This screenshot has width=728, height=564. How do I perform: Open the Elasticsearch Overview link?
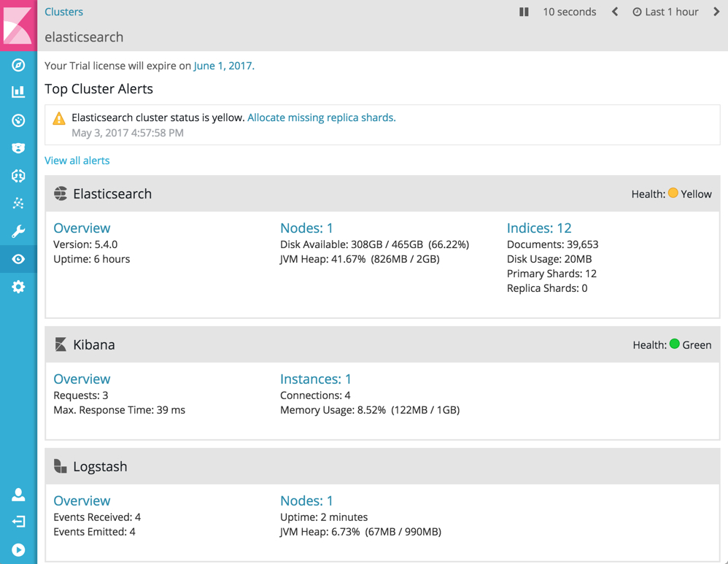click(82, 228)
